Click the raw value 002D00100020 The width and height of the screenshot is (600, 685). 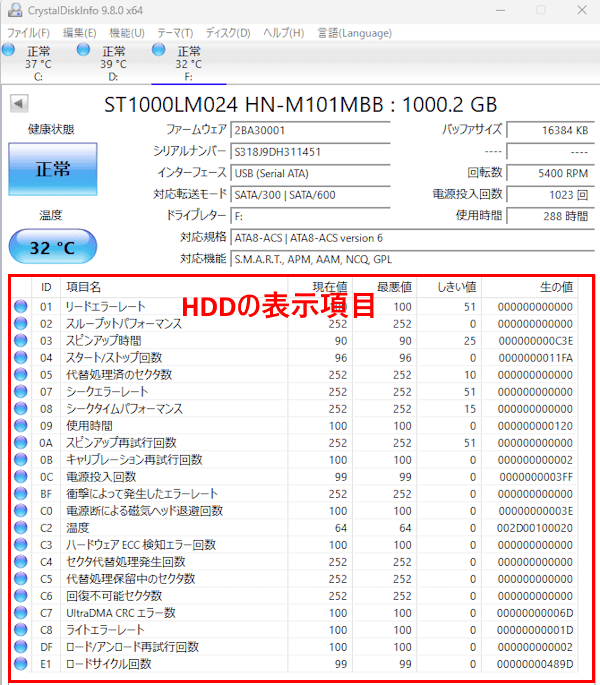click(x=534, y=528)
